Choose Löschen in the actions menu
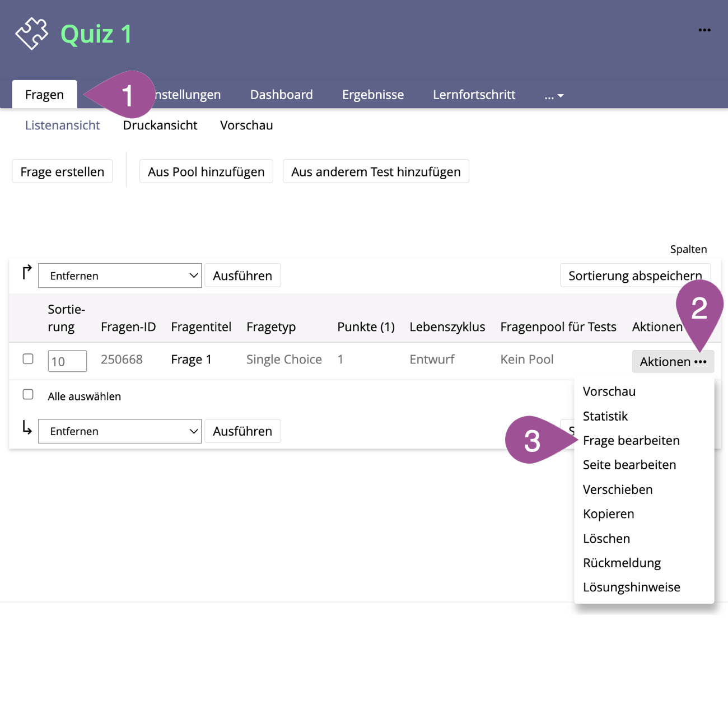This screenshot has width=728, height=728. 606,539
